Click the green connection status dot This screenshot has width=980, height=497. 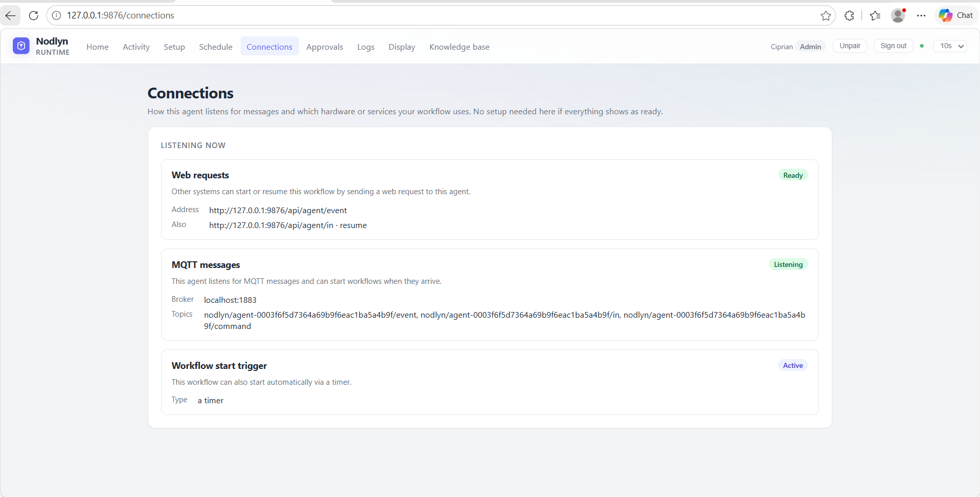click(922, 46)
